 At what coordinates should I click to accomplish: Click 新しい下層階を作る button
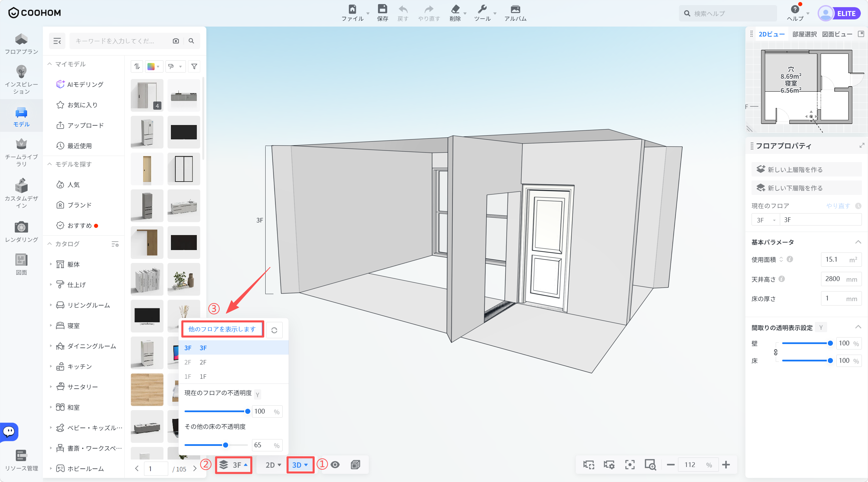[806, 188]
